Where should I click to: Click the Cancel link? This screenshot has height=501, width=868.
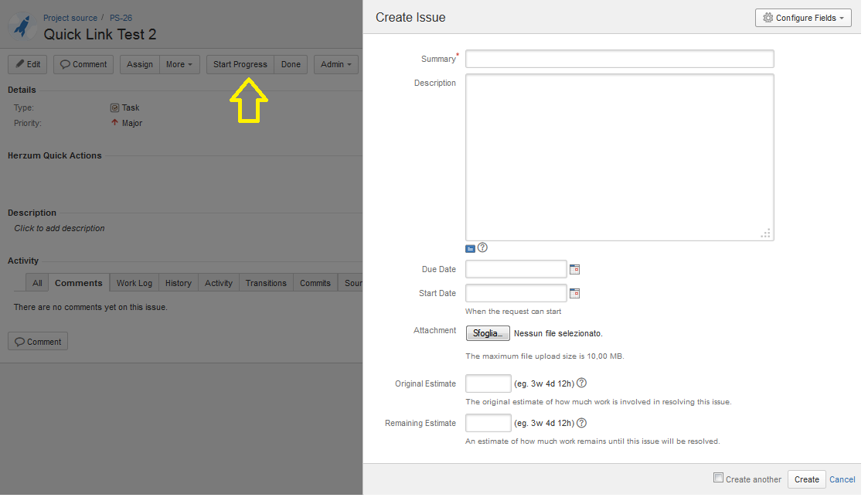tap(842, 479)
